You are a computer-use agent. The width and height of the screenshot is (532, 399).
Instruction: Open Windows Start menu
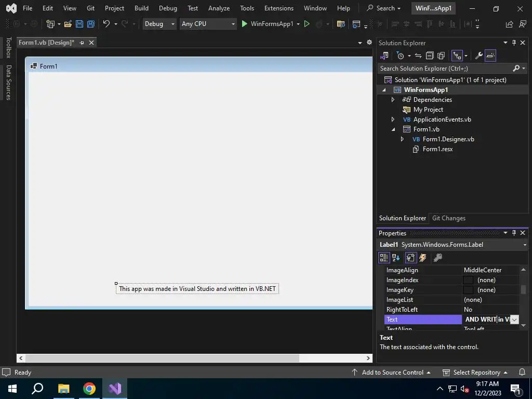point(12,389)
